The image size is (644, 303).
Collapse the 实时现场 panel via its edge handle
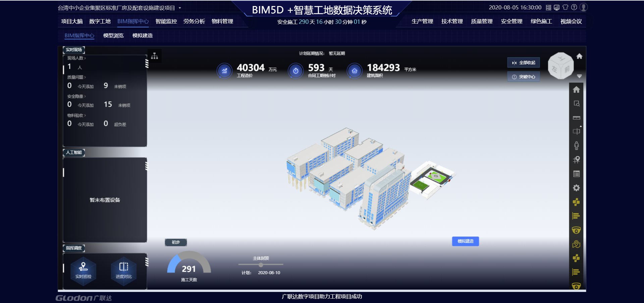[x=147, y=63]
